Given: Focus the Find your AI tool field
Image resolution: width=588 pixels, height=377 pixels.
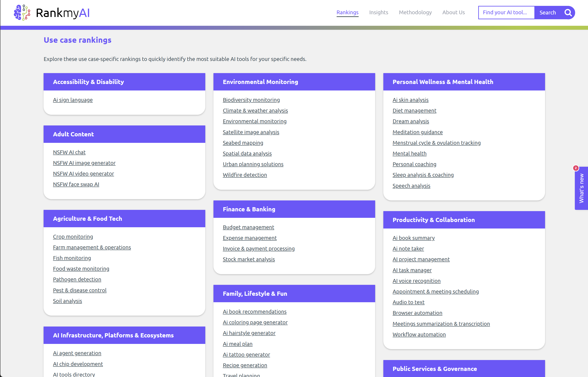Looking at the screenshot, I should coord(506,13).
